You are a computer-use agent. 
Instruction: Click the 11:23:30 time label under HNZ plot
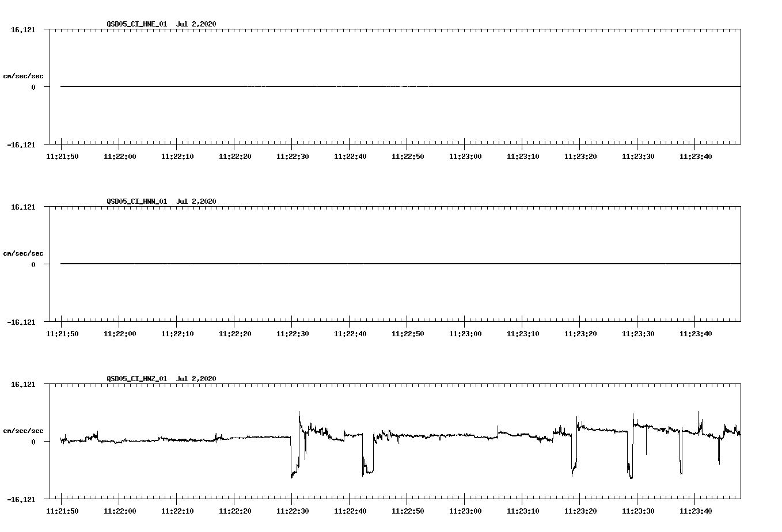[x=638, y=511]
